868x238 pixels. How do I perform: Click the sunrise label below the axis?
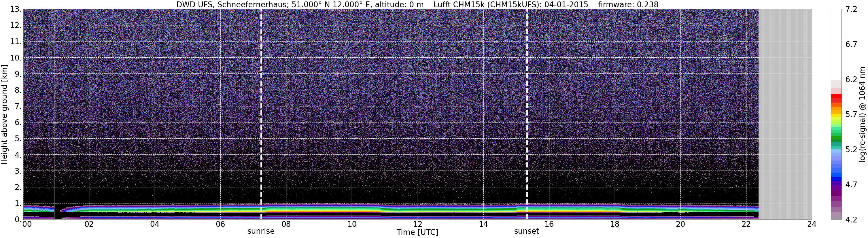[x=261, y=231]
